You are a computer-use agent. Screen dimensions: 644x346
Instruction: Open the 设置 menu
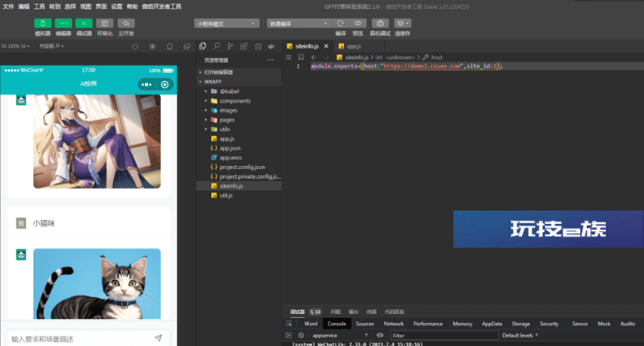pyautogui.click(x=117, y=7)
